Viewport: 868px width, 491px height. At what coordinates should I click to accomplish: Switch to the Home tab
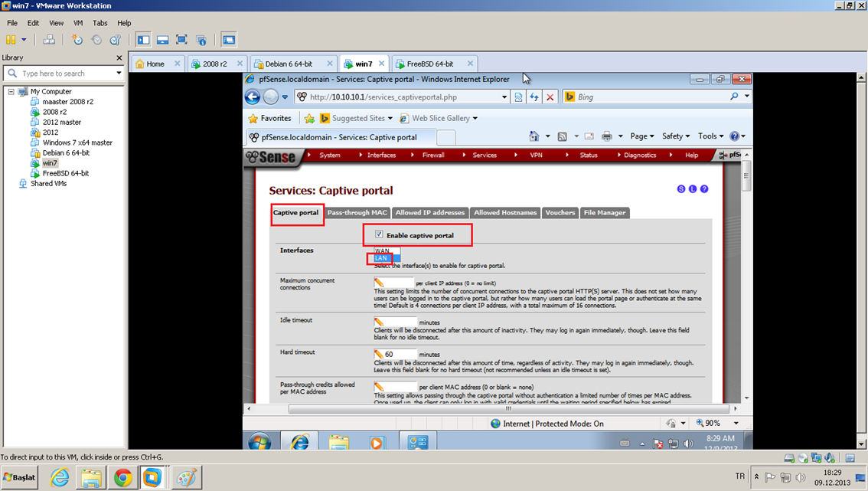pos(155,64)
